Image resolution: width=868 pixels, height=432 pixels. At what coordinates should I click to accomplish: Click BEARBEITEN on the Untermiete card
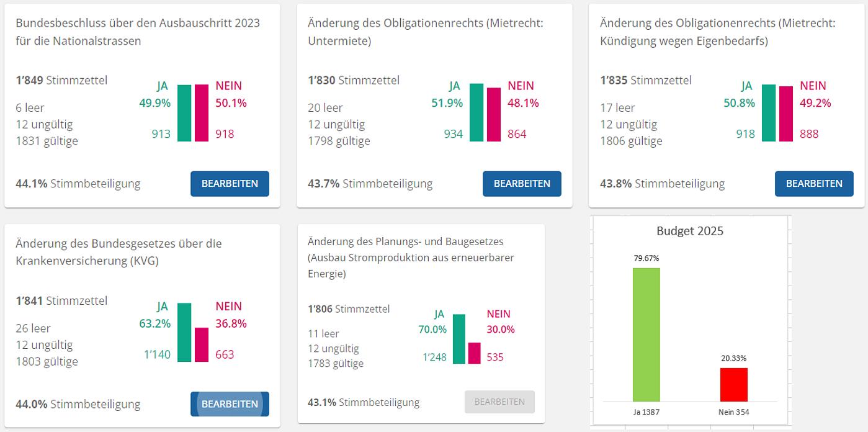click(522, 184)
